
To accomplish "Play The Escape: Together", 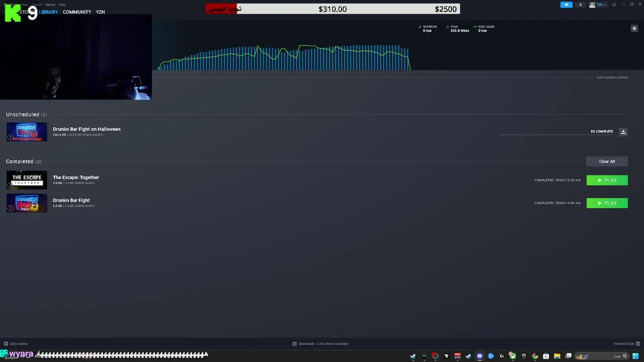I will 607,180.
